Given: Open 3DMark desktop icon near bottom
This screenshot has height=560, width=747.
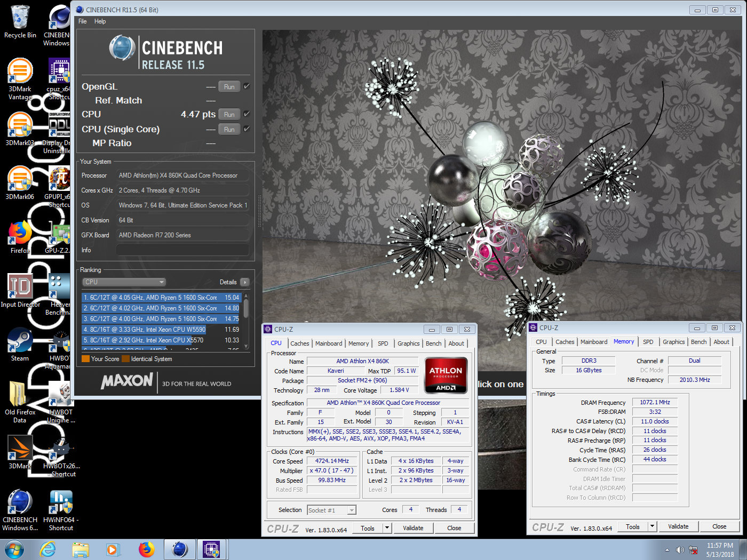Looking at the screenshot, I should click(20, 452).
